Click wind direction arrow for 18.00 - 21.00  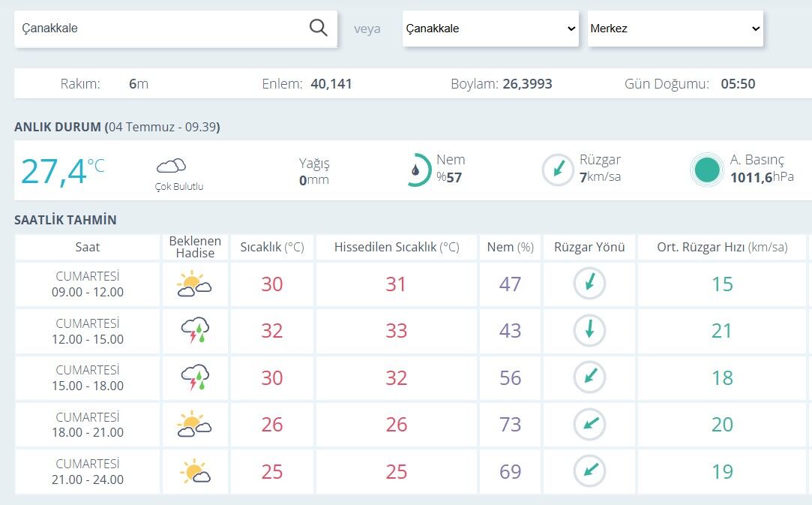[589, 424]
